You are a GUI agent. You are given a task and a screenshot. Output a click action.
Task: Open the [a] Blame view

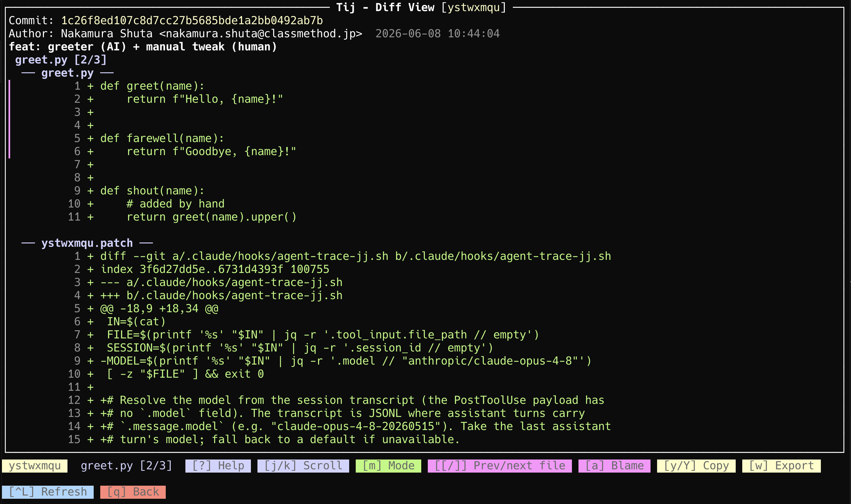pos(614,466)
